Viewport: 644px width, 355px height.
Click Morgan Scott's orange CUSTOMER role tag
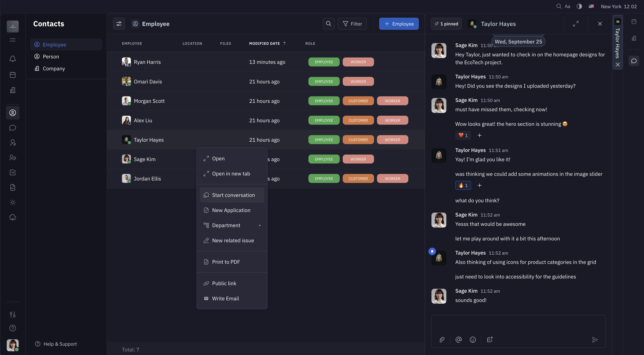(x=358, y=101)
